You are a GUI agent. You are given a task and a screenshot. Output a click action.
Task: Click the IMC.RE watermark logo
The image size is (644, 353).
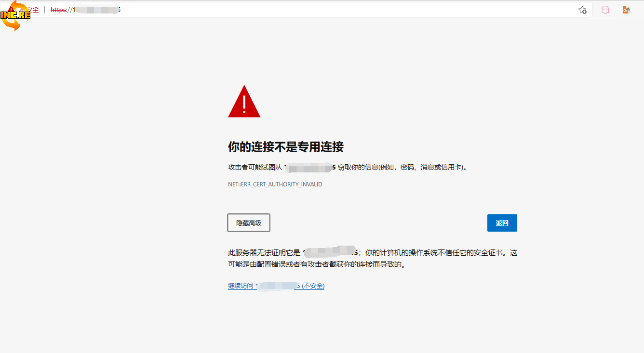(x=15, y=15)
